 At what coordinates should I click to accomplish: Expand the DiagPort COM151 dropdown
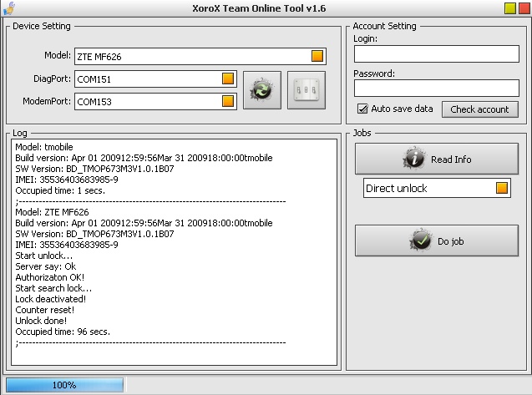[x=228, y=79]
